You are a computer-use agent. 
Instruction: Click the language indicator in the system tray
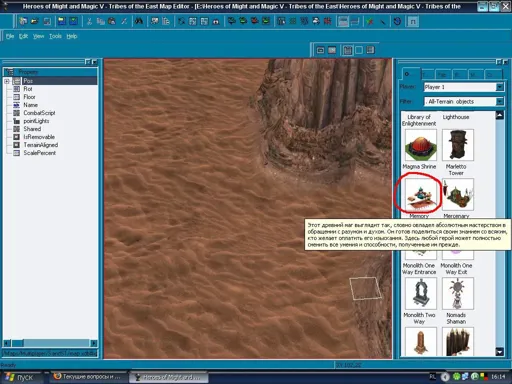[432, 377]
